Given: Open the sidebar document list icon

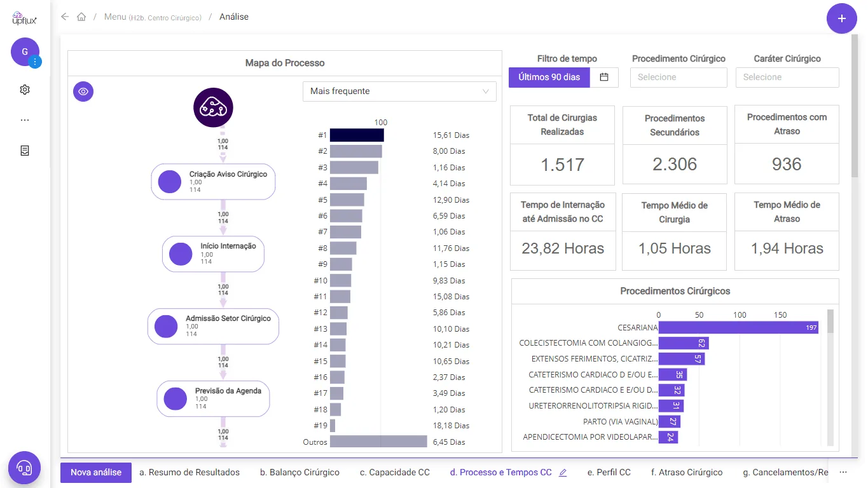Looking at the screenshot, I should pyautogui.click(x=25, y=151).
